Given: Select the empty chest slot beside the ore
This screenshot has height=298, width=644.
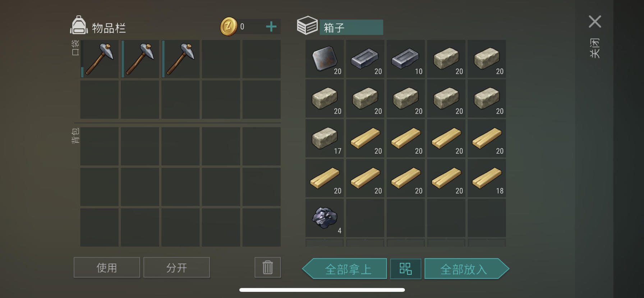Looking at the screenshot, I should [365, 218].
